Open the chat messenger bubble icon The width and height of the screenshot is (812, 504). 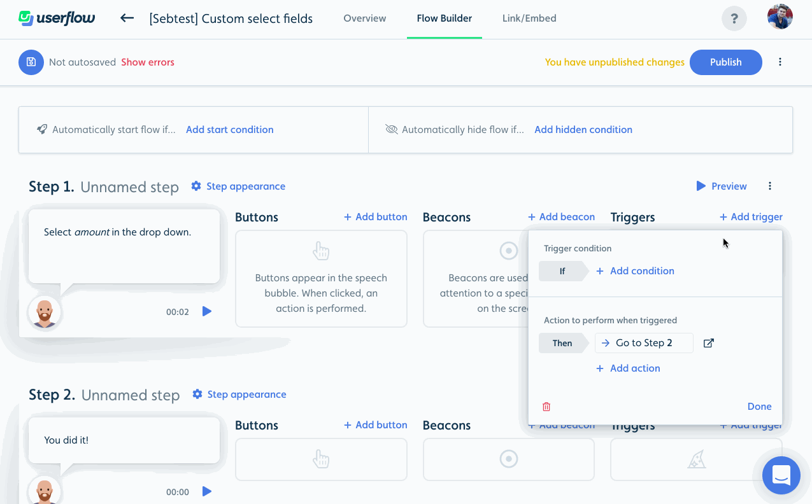781,475
